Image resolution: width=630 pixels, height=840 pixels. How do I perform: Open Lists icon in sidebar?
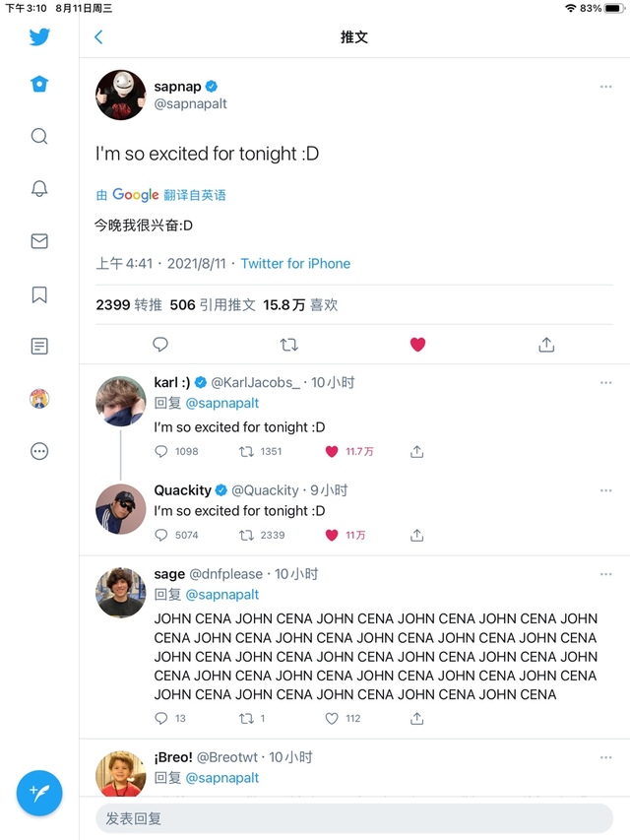click(39, 347)
